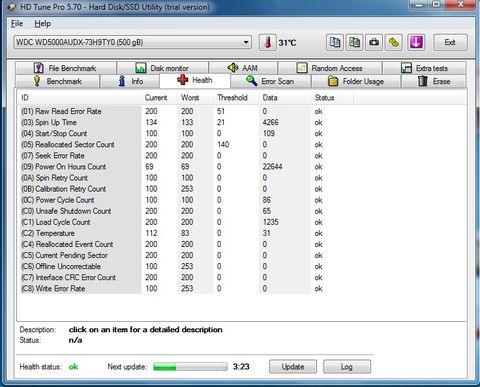480x387 pixels.
Task: Click the Benchmark light bulb icon
Action: pyautogui.click(x=37, y=81)
